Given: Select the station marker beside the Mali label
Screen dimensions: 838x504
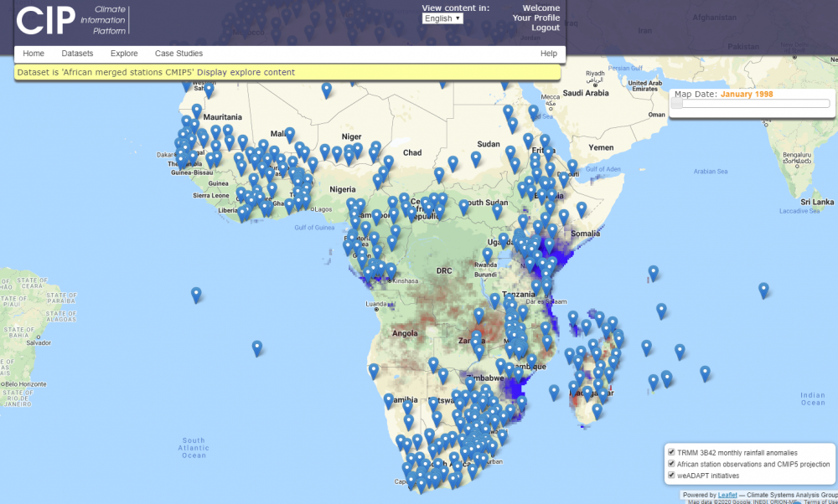Looking at the screenshot, I should (x=290, y=135).
